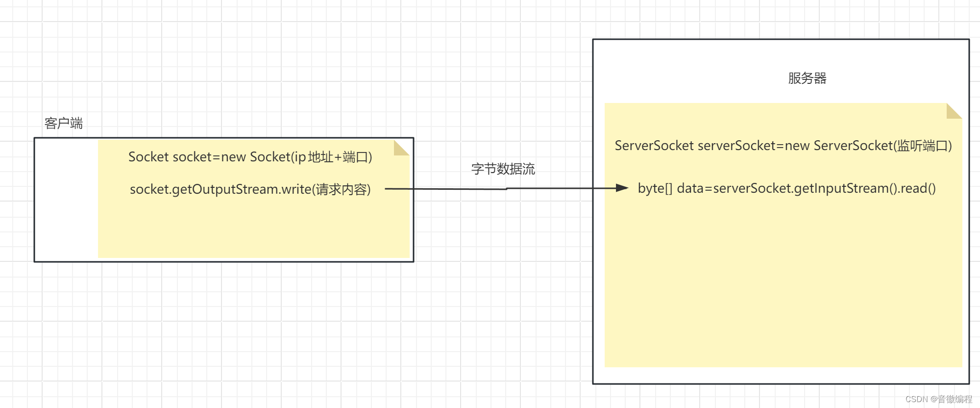
Task: Click the 'ServerSocket serverSocket=new ServerSocket(监听端口)' line
Action: (783, 146)
